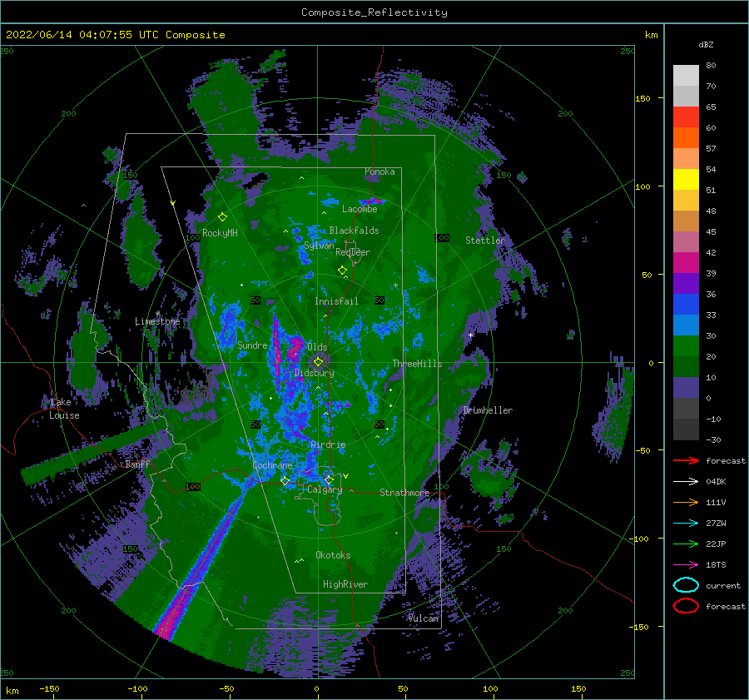Click the Sundre city label
Viewport: 749px width, 700px height.
point(252,345)
